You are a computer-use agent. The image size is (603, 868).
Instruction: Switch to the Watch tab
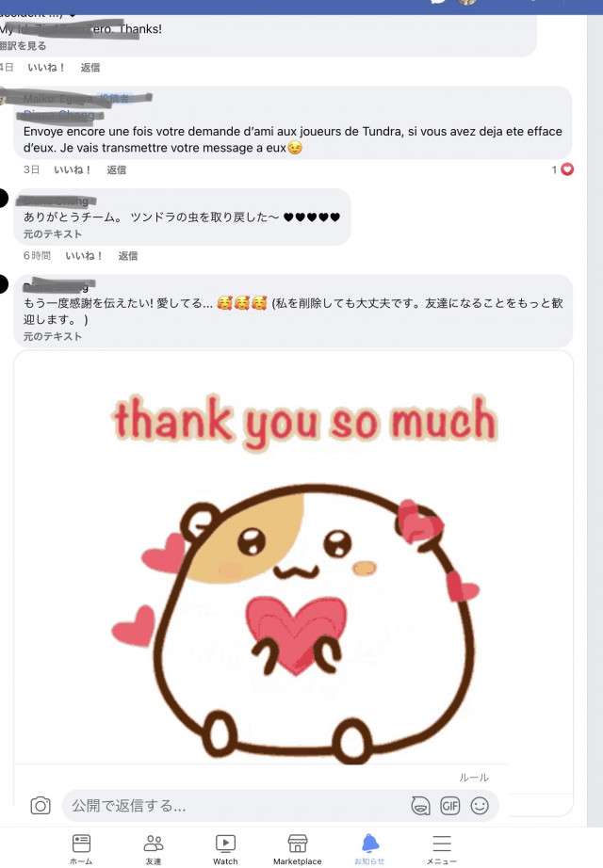click(x=225, y=848)
